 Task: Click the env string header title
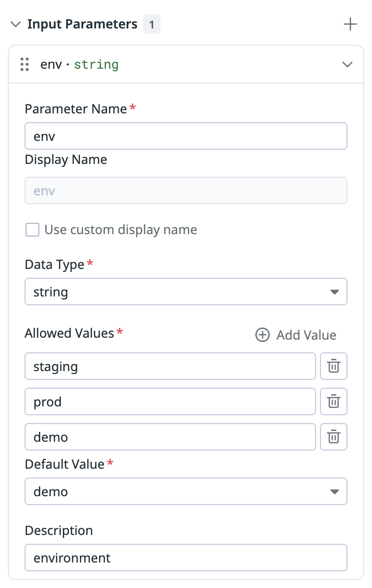click(x=80, y=64)
